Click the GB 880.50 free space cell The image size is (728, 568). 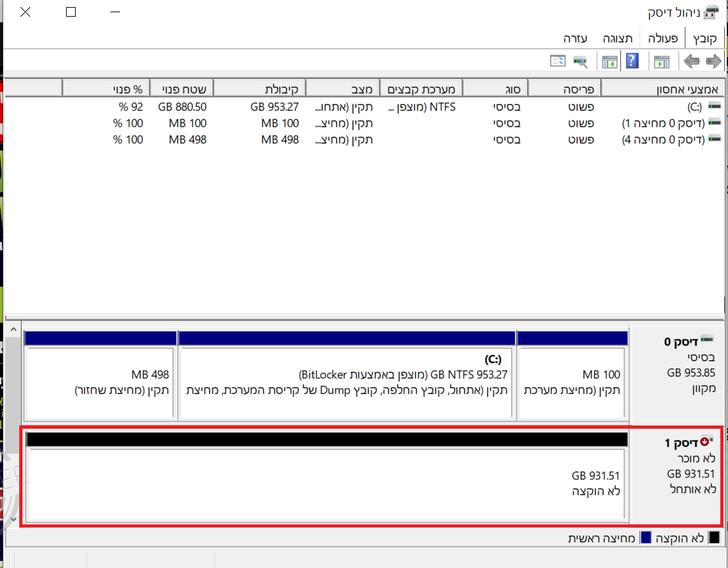pyautogui.click(x=182, y=107)
